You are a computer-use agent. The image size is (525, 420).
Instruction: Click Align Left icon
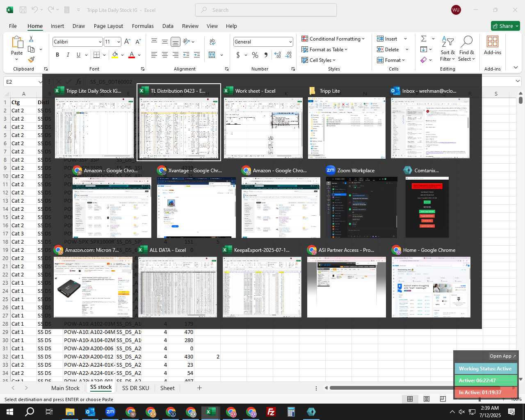154,55
